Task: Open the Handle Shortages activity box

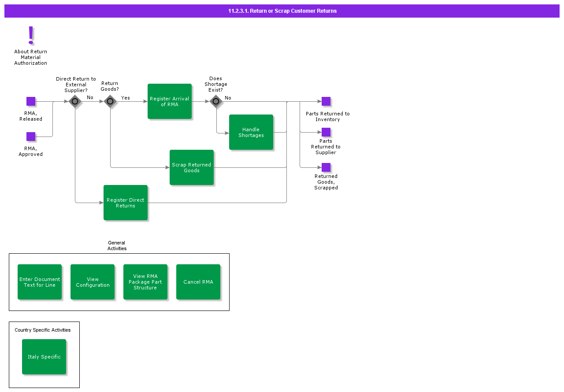Action: [x=251, y=132]
